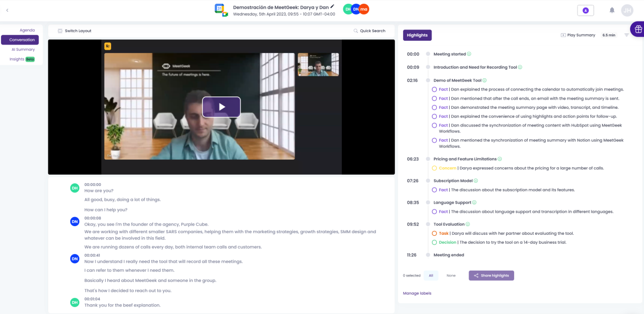Jump to transcript timestamp 00:01:04
644x314 pixels.
click(x=92, y=299)
